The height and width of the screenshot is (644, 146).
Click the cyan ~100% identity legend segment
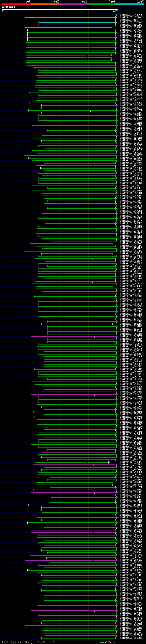[130, 4]
